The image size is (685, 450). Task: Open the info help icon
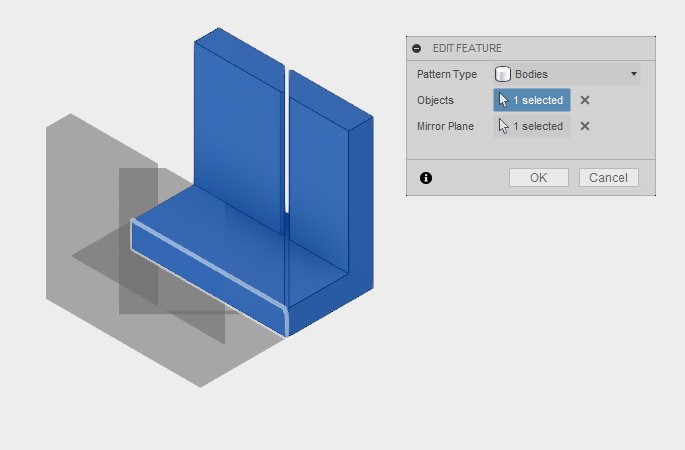pyautogui.click(x=426, y=178)
